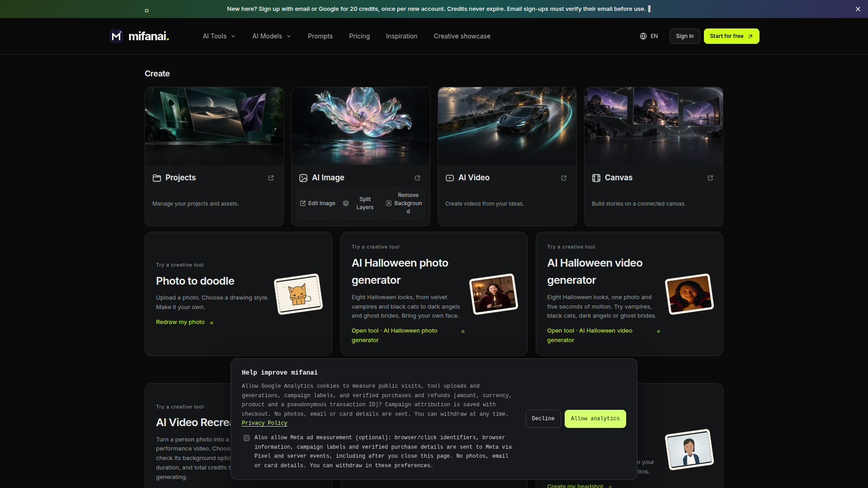
Task: Open AI Image via its external-link icon
Action: coord(417,178)
